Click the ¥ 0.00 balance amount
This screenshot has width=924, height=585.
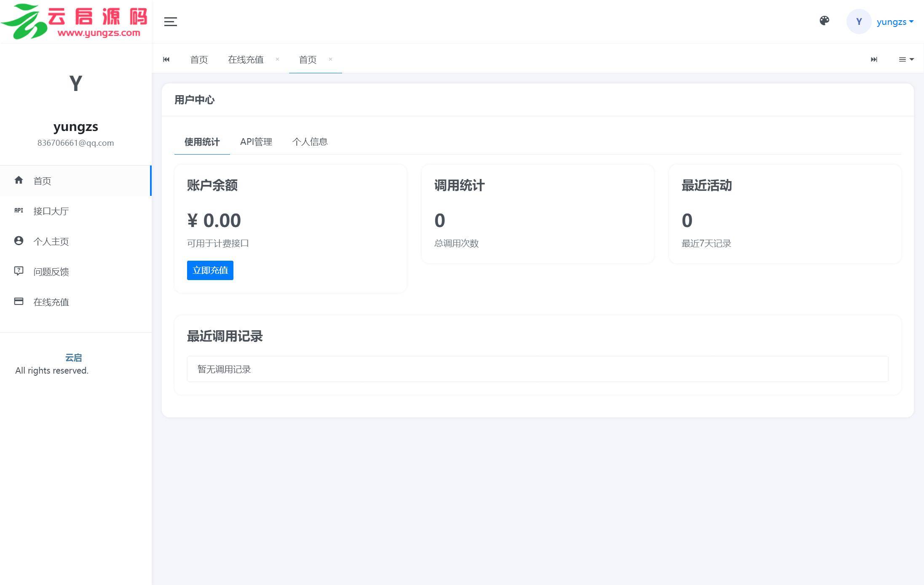(x=214, y=220)
